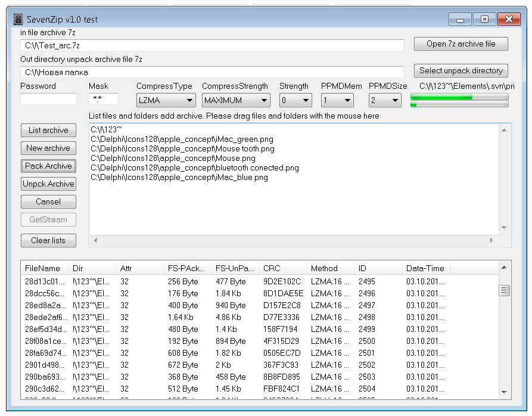Click the in file archive 7z path field

212,45
